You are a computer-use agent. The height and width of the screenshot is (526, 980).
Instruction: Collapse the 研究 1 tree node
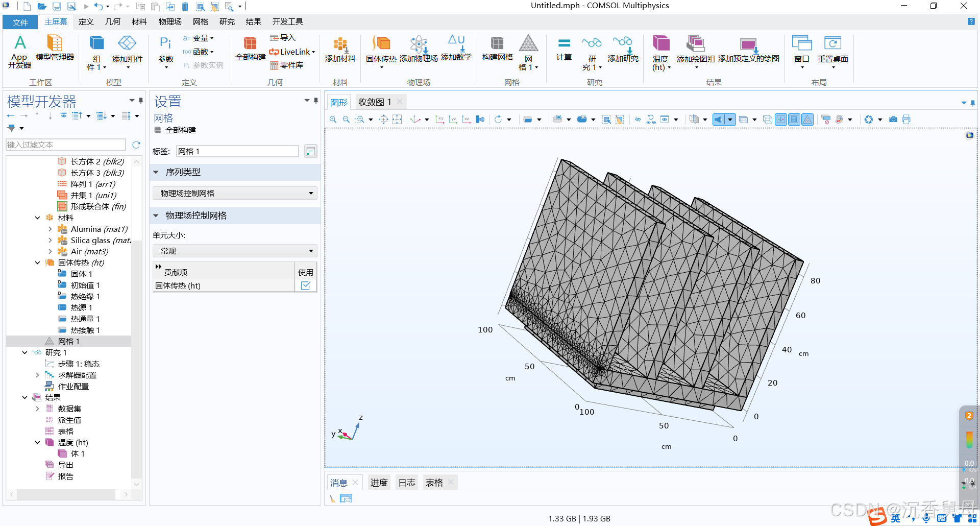tap(24, 352)
